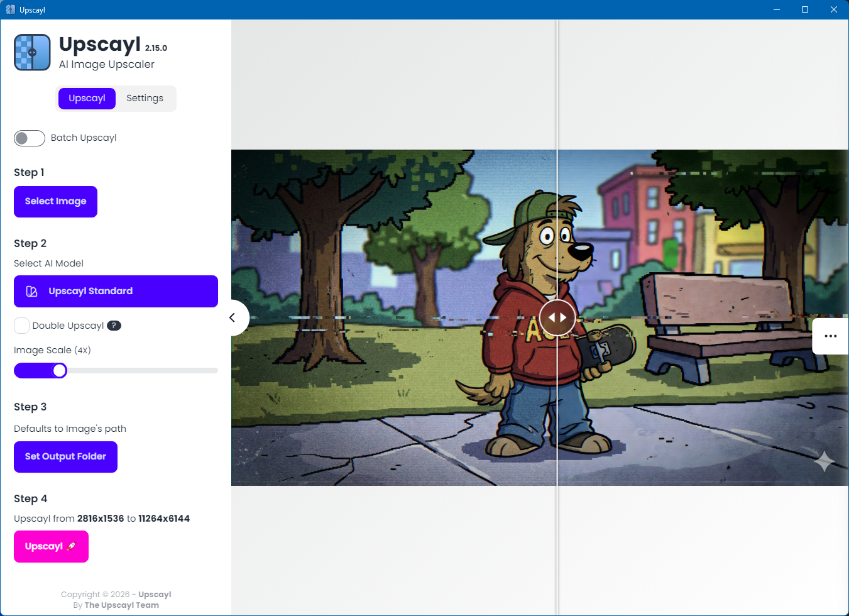Click the Upscayl link in copyright line

(x=155, y=595)
